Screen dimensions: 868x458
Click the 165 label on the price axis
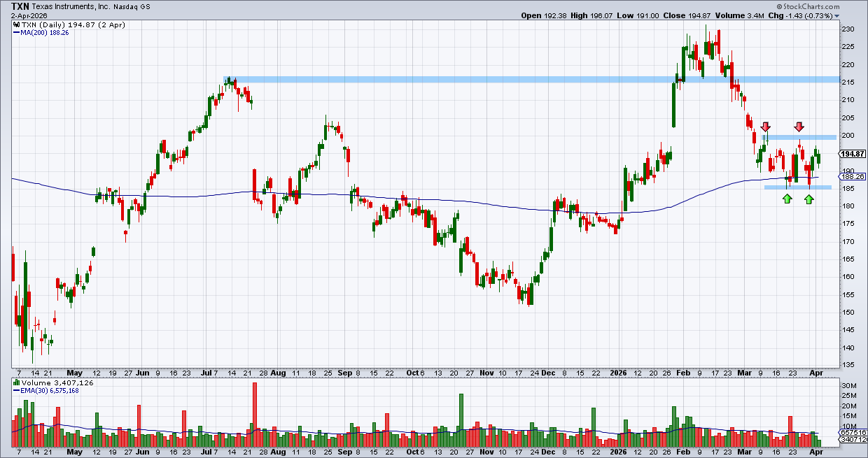point(848,259)
